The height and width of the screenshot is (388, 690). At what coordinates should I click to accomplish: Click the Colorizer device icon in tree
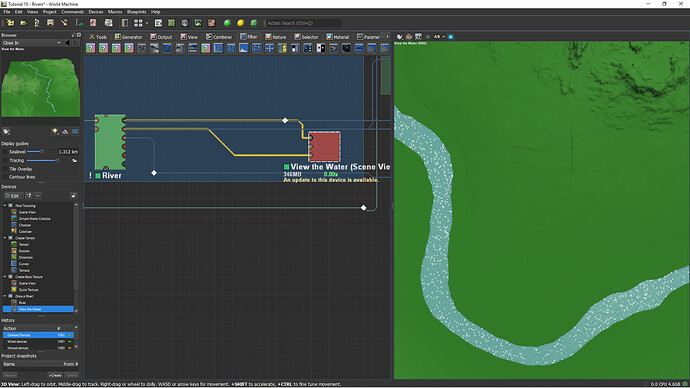pyautogui.click(x=14, y=231)
